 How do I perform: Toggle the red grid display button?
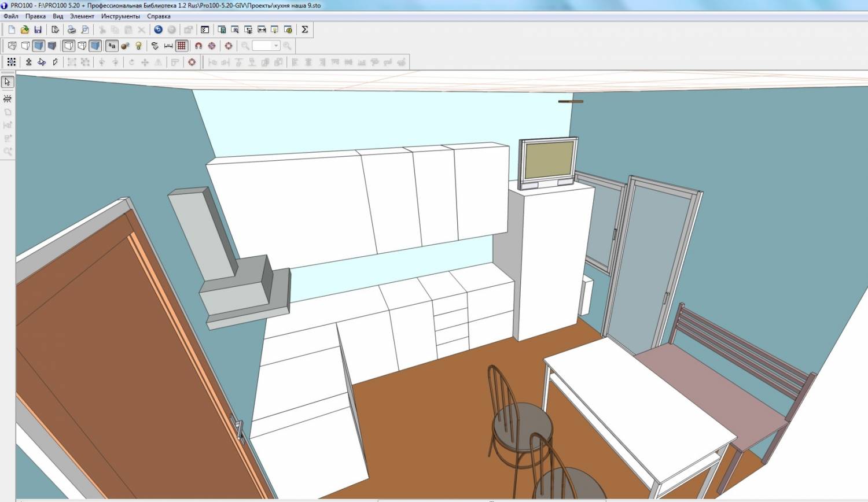click(x=182, y=46)
